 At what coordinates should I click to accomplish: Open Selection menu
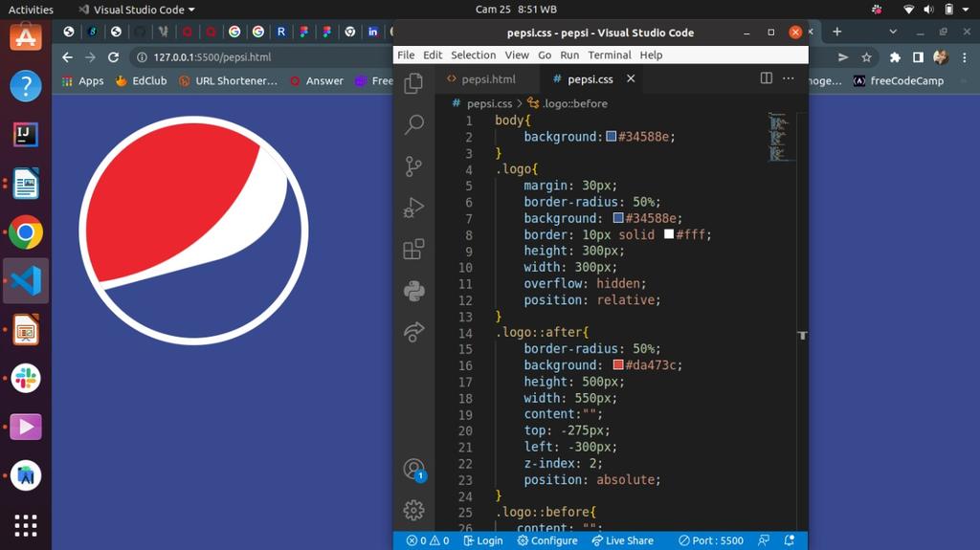tap(473, 55)
